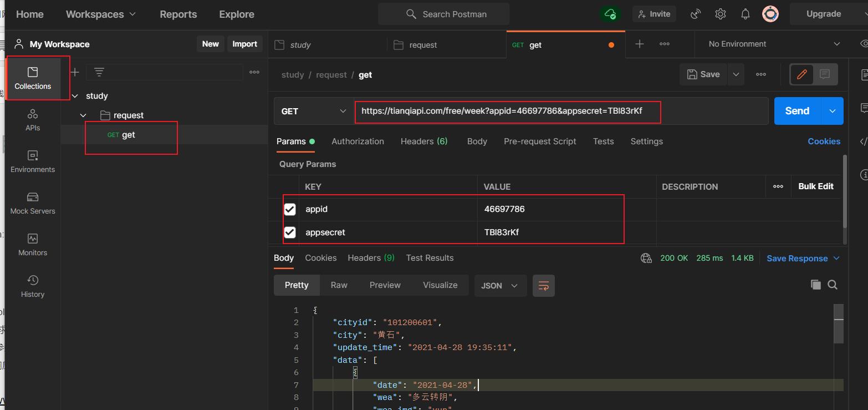Search the response with the magnifier icon

[x=833, y=285]
